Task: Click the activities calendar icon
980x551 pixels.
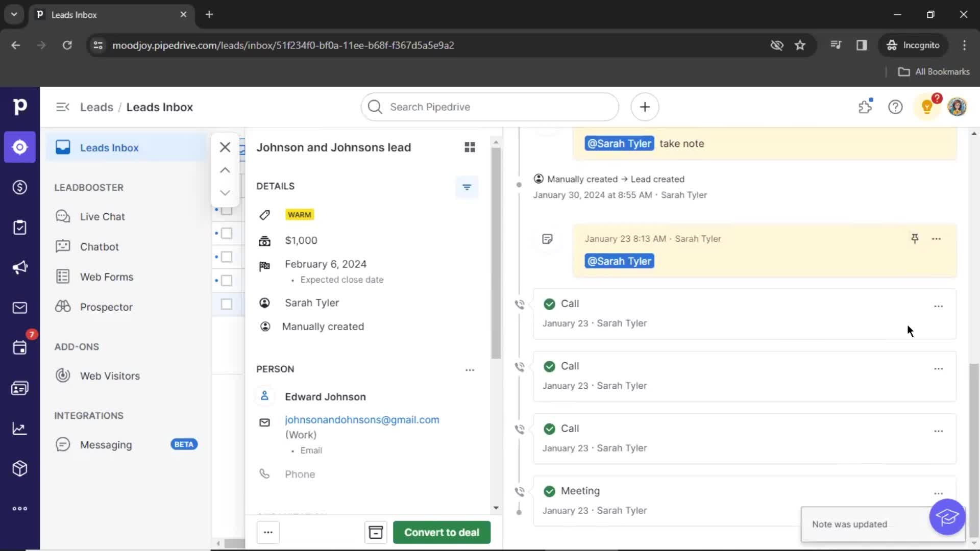Action: [20, 348]
